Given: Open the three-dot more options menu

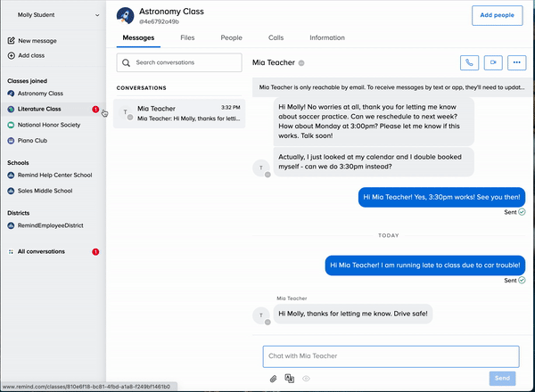Looking at the screenshot, I should click(517, 62).
